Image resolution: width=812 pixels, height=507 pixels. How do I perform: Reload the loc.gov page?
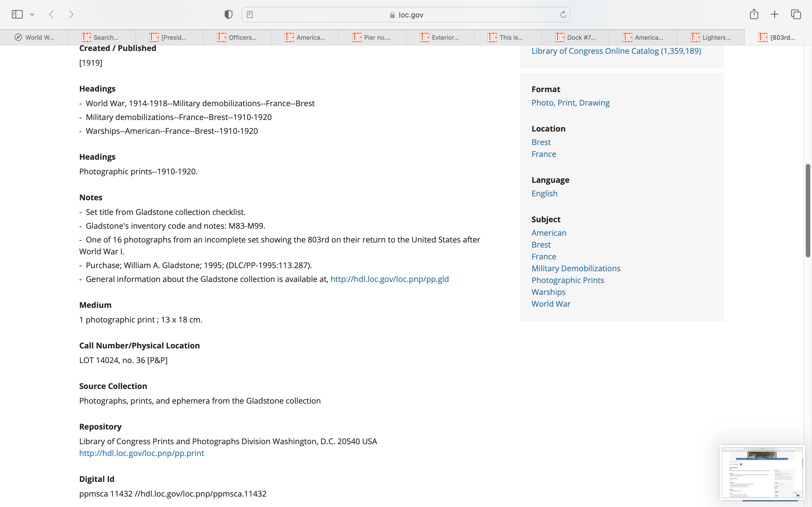(x=563, y=14)
